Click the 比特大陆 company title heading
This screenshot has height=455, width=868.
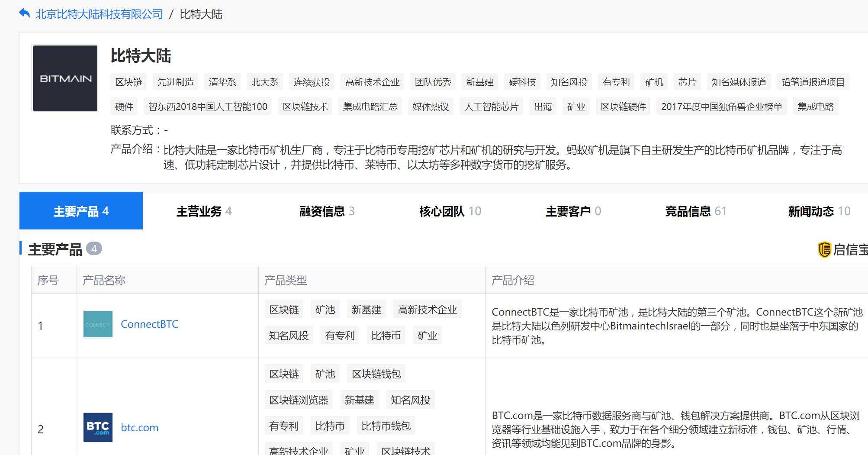(141, 55)
